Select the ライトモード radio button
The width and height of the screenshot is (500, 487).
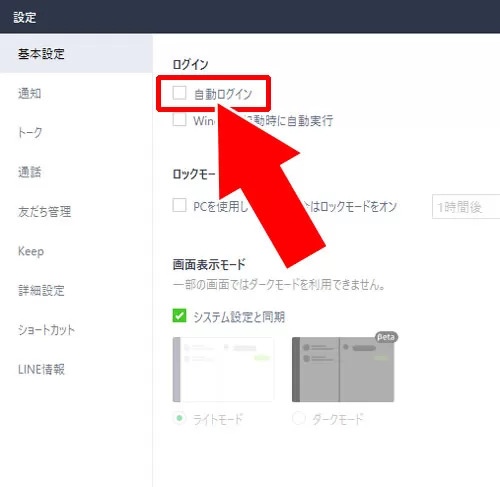pos(179,418)
